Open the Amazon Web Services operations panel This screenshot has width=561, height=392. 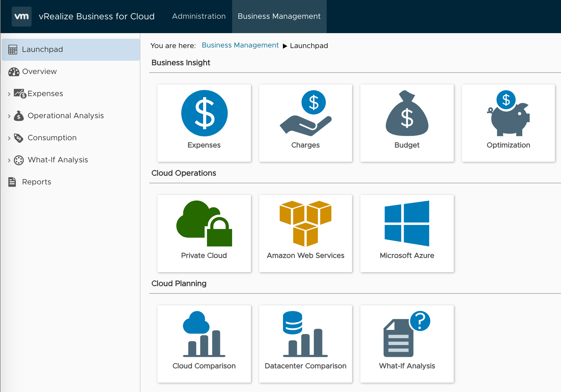click(305, 232)
